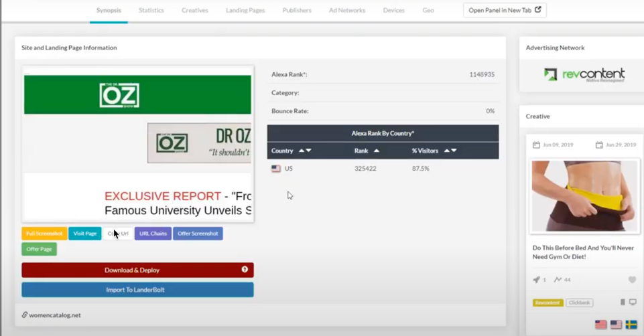Click the Sweden flag icon in creative card

631,325
